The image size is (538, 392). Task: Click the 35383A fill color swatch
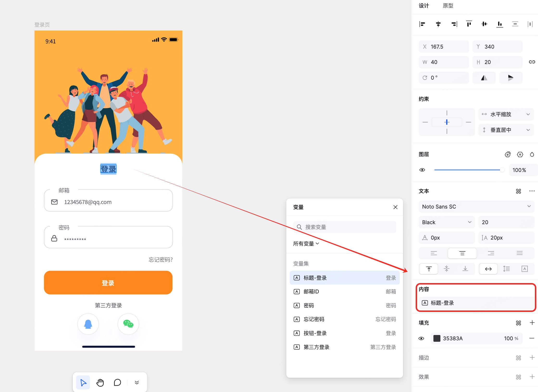(437, 338)
